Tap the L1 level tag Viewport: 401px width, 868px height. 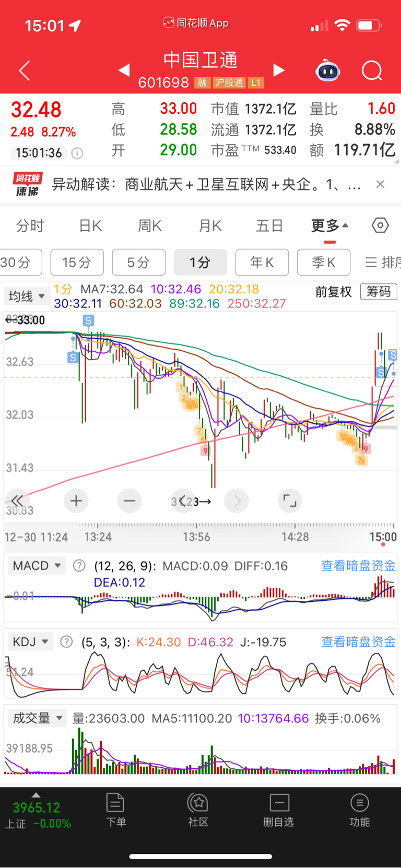point(256,83)
